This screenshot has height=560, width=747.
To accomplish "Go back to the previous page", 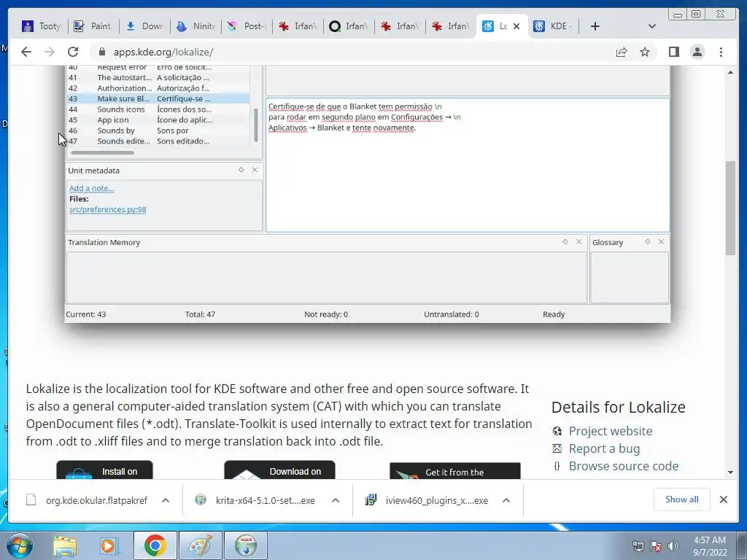I will coord(26,52).
